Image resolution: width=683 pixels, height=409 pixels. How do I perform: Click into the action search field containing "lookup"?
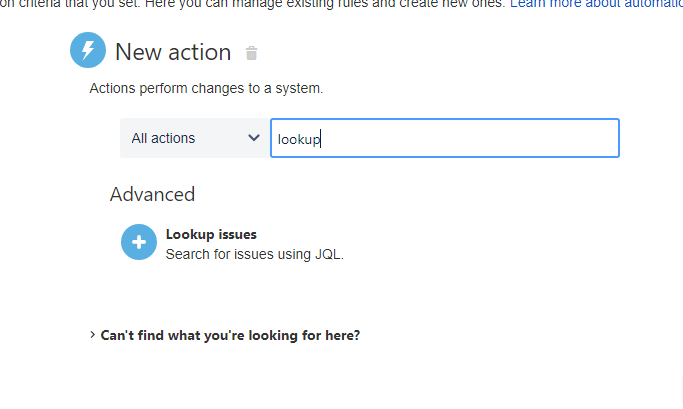coord(444,138)
